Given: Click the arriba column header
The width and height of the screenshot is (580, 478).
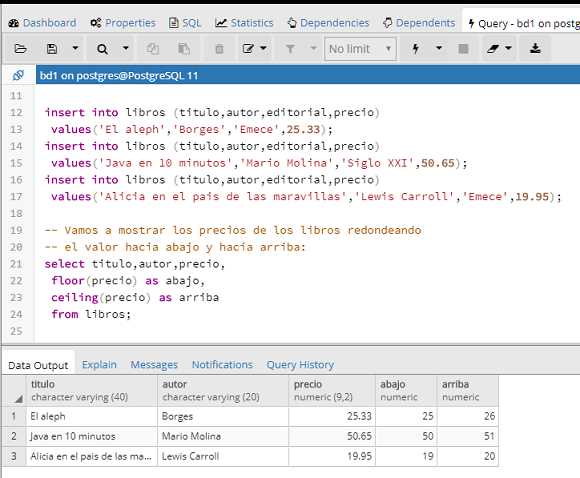Looking at the screenshot, I should [468, 391].
